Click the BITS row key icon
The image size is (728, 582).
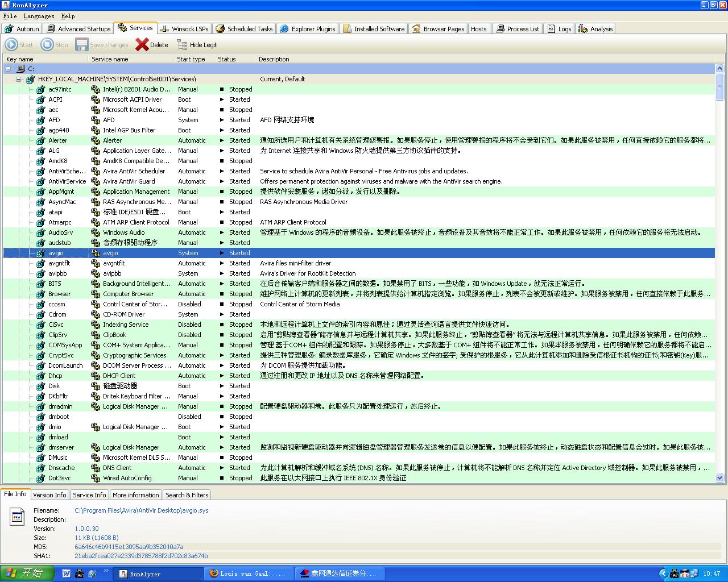click(40, 284)
